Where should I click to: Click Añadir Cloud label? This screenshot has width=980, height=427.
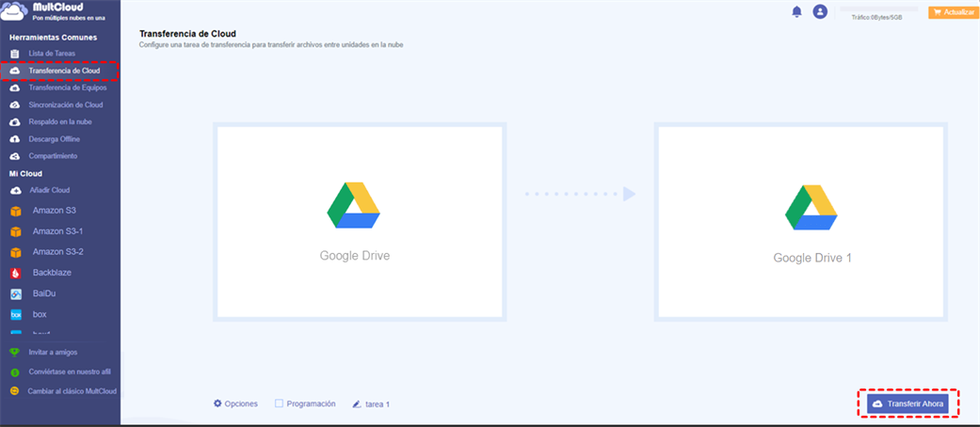50,190
